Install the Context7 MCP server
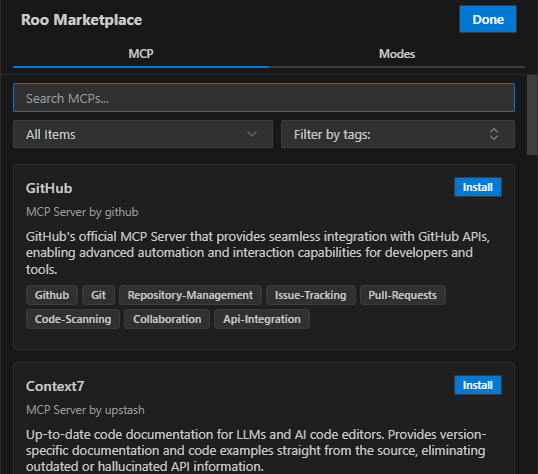 478,385
